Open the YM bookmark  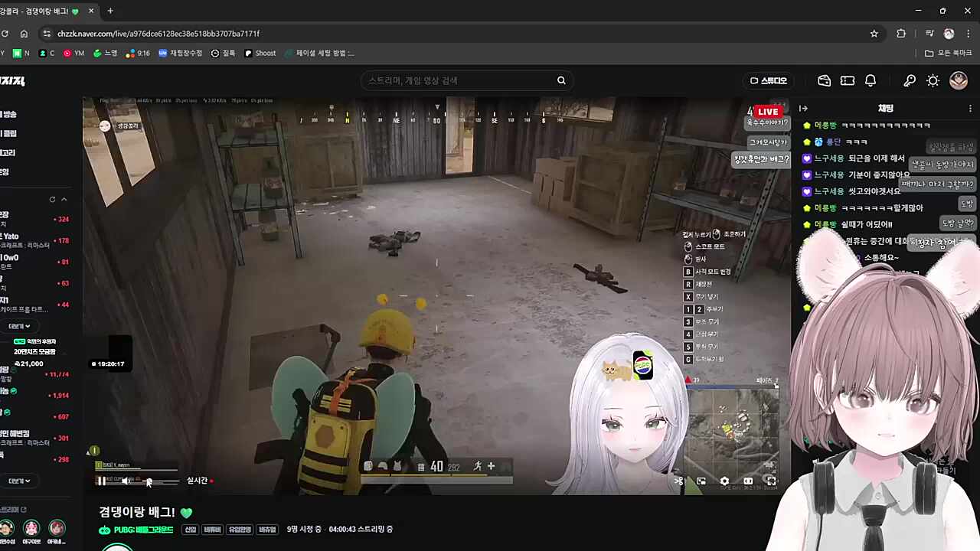click(74, 54)
